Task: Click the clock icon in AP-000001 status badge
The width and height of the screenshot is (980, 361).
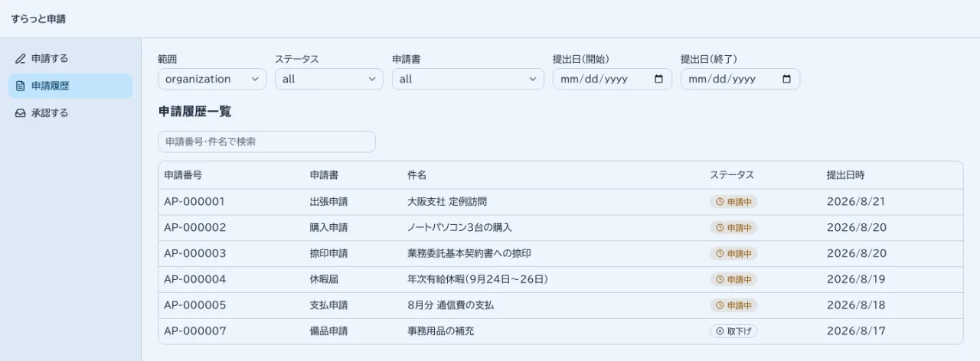Action: (720, 202)
